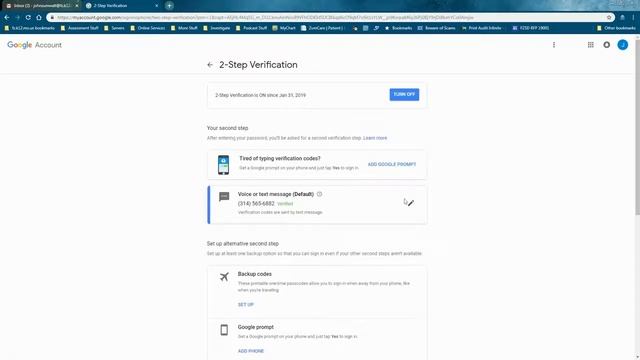
Task: Click the chat bubble icon beside Voice or text message
Action: (x=224, y=197)
